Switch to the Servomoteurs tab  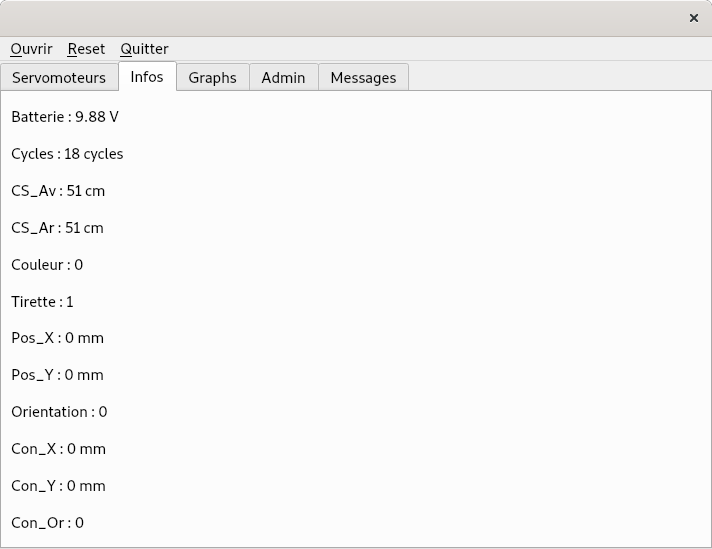[x=59, y=77]
